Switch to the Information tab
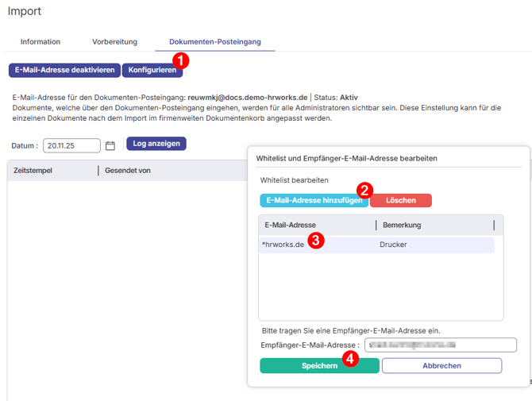 tap(40, 41)
